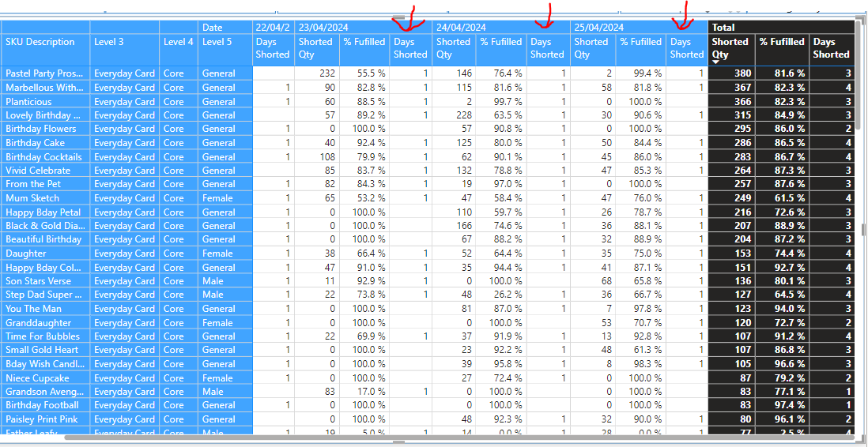Click the total % Fufilled value 84.9 %
The image size is (868, 447).
click(790, 115)
